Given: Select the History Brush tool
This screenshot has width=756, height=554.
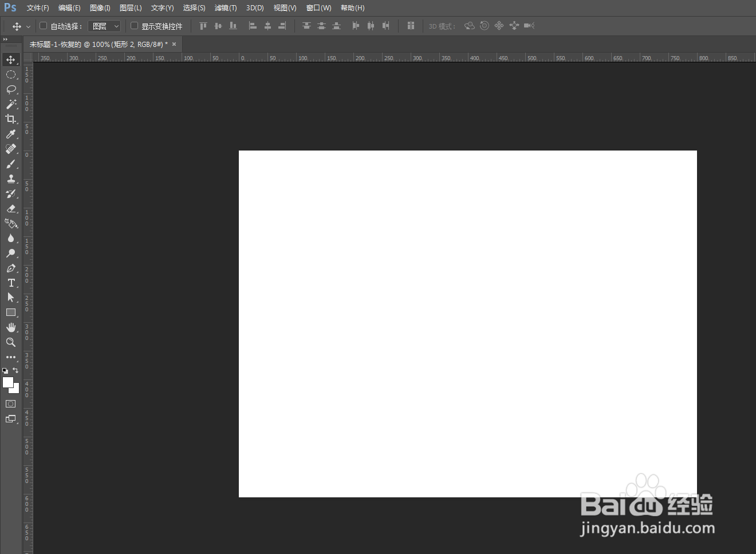Looking at the screenshot, I should [11, 193].
